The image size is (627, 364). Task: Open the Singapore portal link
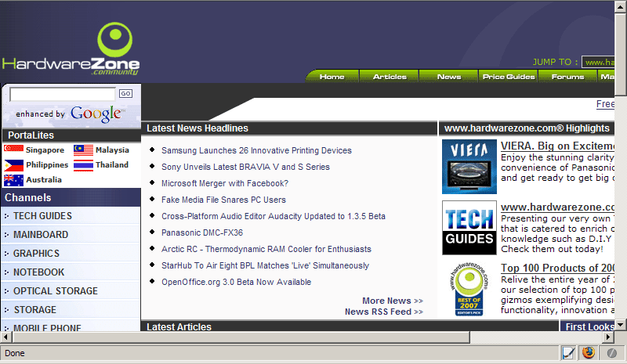45,150
